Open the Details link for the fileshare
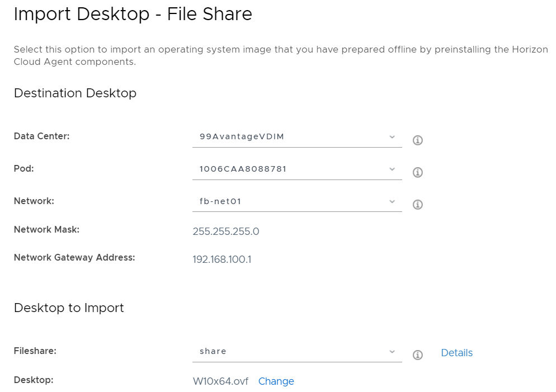Image resolution: width=556 pixels, height=392 pixels. (456, 353)
